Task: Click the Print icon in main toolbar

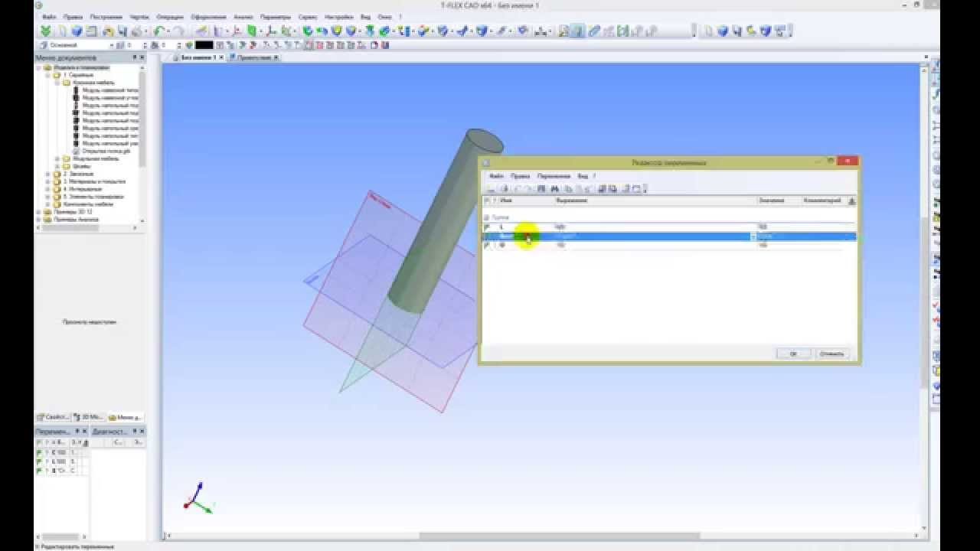Action: pyautogui.click(x=137, y=31)
